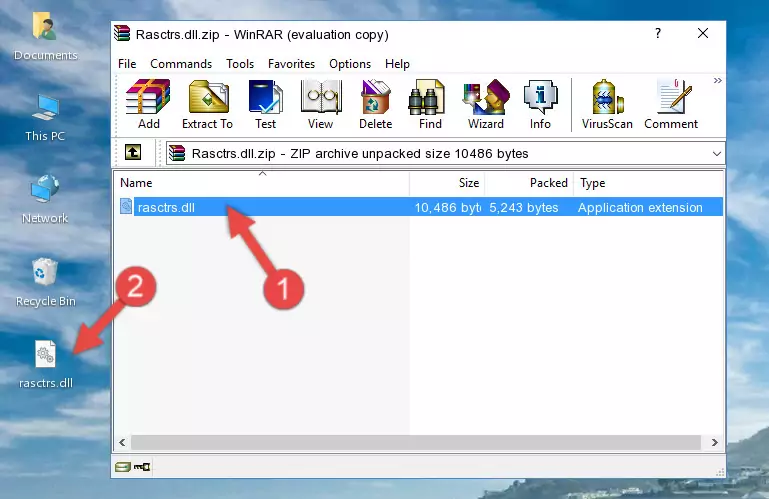Open the Help menu
This screenshot has height=499, width=769.
(397, 64)
